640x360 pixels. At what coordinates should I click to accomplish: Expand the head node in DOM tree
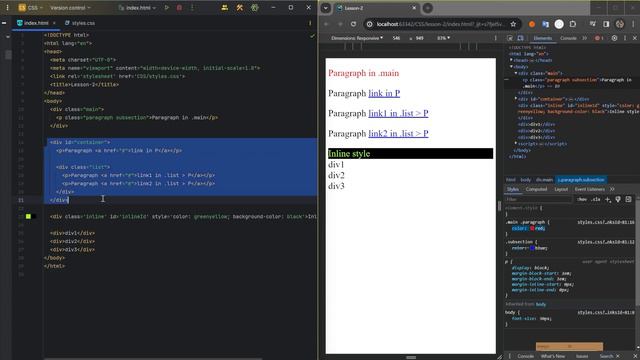pyautogui.click(x=511, y=60)
